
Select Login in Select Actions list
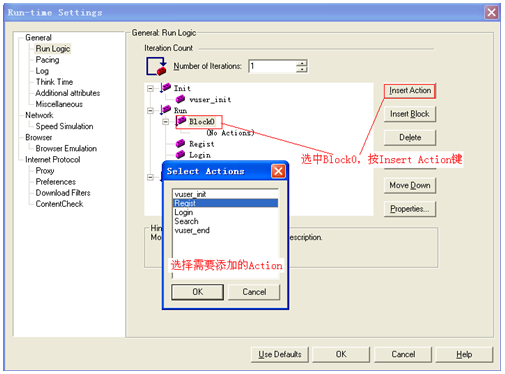pyautogui.click(x=225, y=212)
